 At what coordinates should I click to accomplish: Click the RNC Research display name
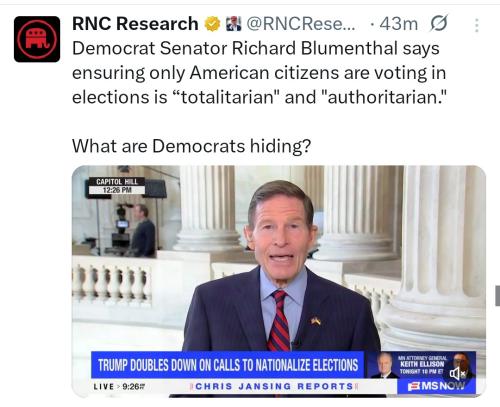pyautogui.click(x=135, y=24)
